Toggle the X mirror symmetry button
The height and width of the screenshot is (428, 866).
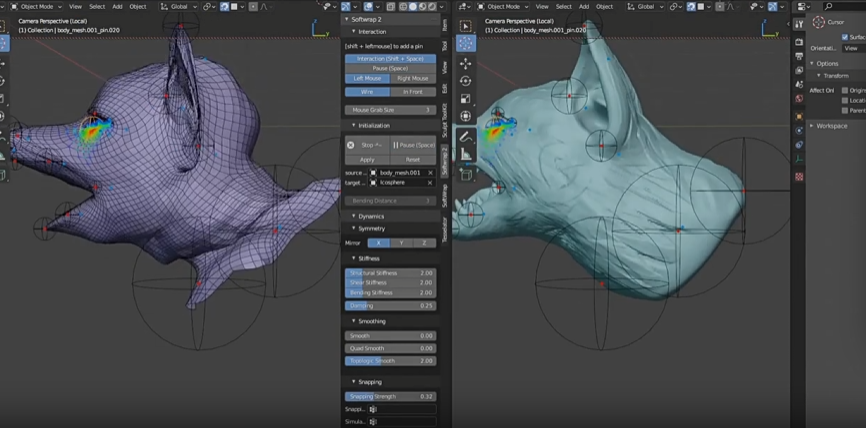(x=379, y=242)
